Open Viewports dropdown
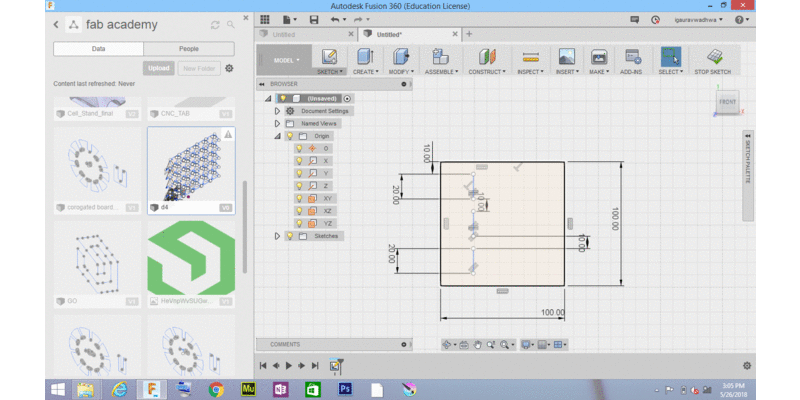Screen dimensions: 800x400 [x=559, y=345]
